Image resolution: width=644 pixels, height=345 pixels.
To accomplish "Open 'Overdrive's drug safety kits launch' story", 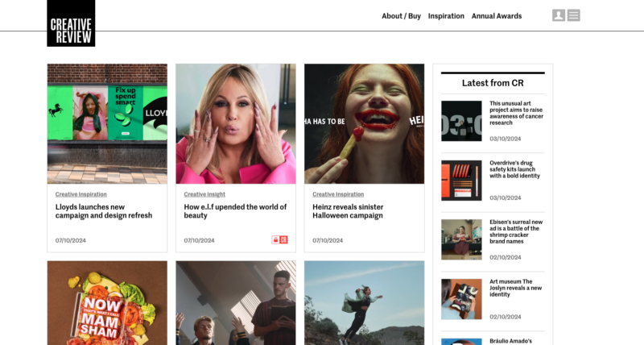I will (x=514, y=169).
